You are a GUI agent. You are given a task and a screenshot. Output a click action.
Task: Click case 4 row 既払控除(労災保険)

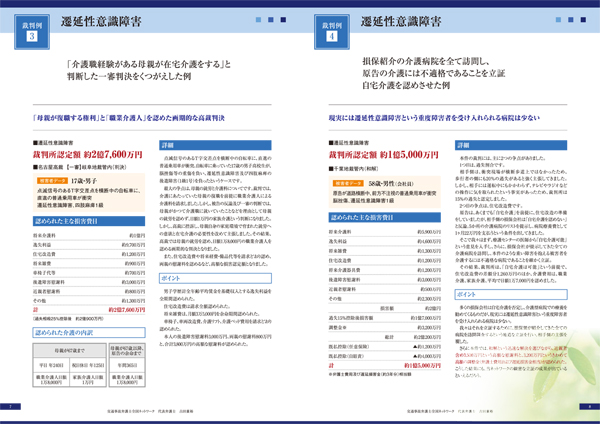coord(385,347)
